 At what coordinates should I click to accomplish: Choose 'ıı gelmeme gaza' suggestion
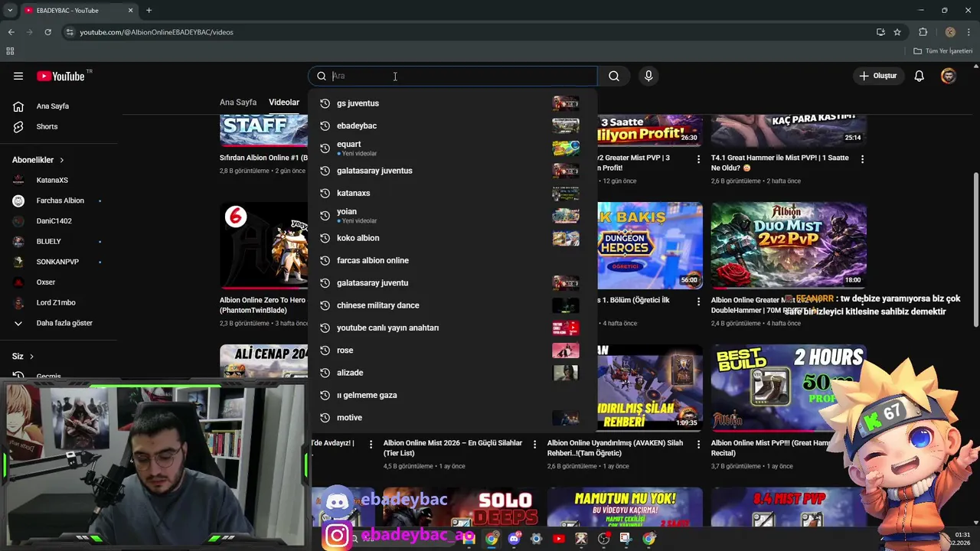tap(452, 395)
